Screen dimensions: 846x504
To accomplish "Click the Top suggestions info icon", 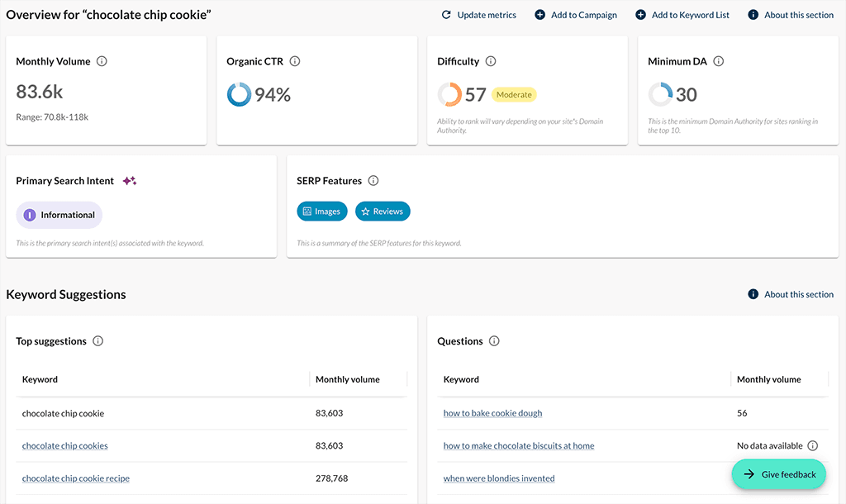I will coord(97,341).
